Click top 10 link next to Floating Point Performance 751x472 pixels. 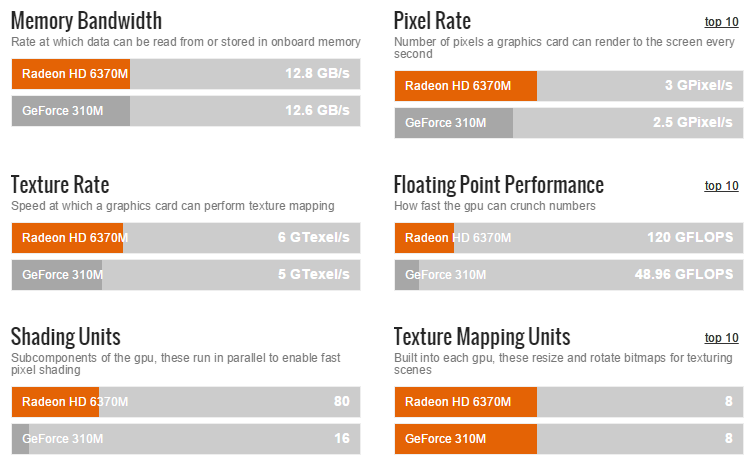coord(721,186)
